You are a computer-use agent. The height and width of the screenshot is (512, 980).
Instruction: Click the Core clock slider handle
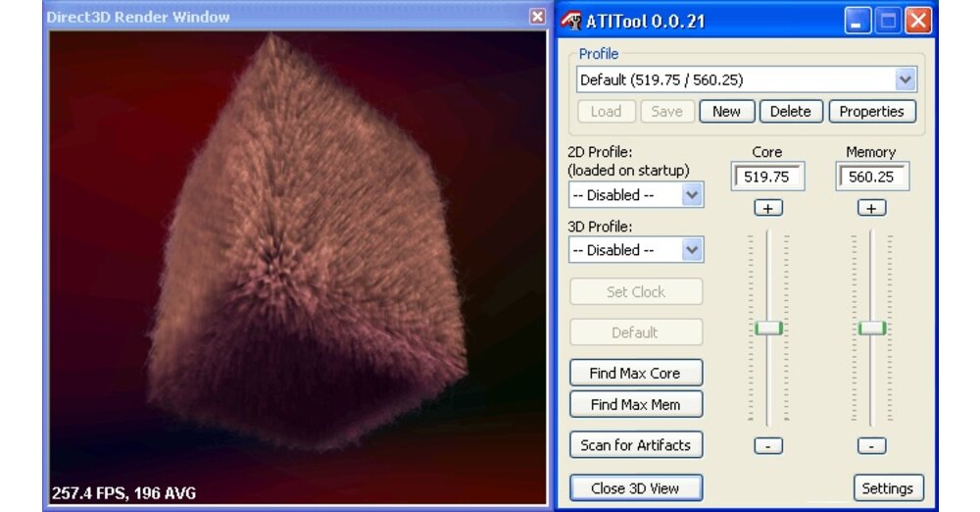tap(768, 328)
